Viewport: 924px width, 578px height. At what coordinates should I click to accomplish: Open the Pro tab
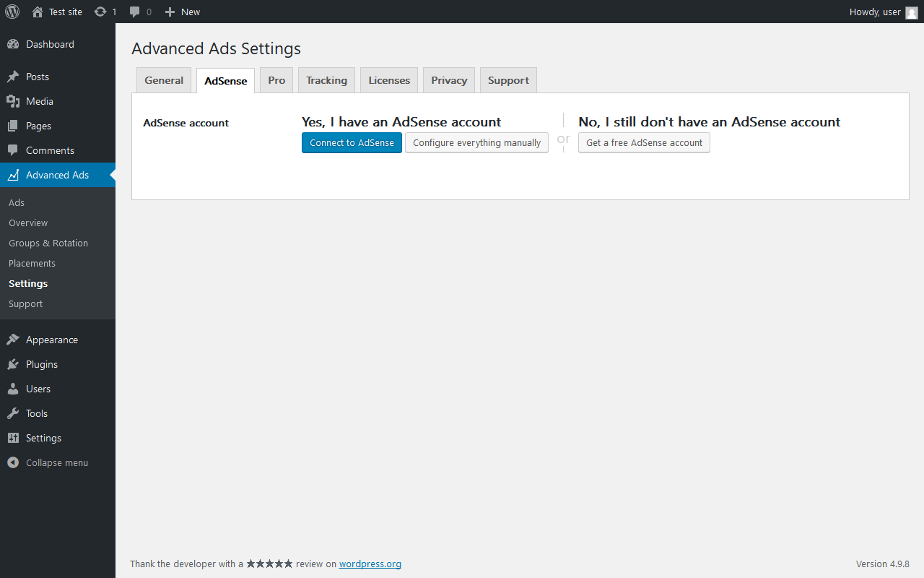pyautogui.click(x=276, y=80)
